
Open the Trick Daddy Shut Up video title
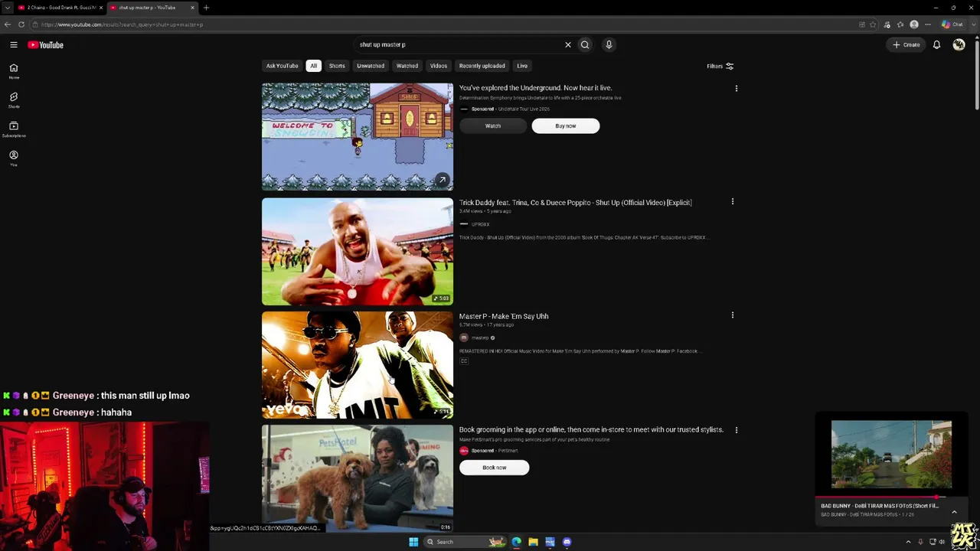pyautogui.click(x=575, y=203)
